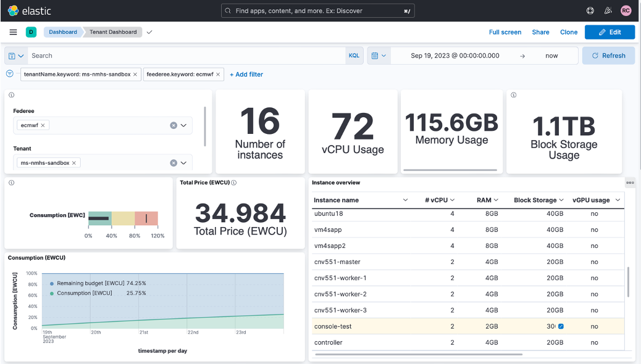The image size is (641, 364).
Task: Click the console-test instance name
Action: 333,326
